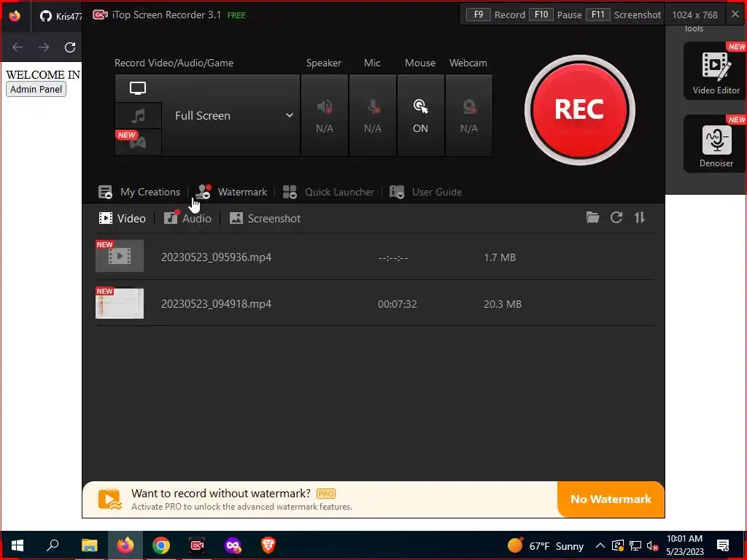The height and width of the screenshot is (560, 747).
Task: Switch to the Video list tab
Action: tap(122, 218)
